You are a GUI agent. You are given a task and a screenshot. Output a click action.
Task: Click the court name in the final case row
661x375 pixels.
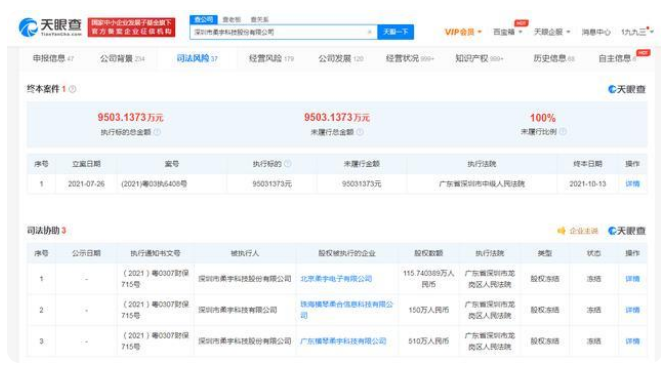pos(482,184)
